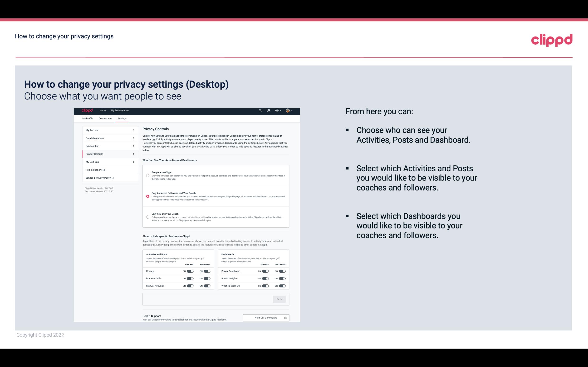Click the Data Integrations section icon

pyautogui.click(x=133, y=138)
